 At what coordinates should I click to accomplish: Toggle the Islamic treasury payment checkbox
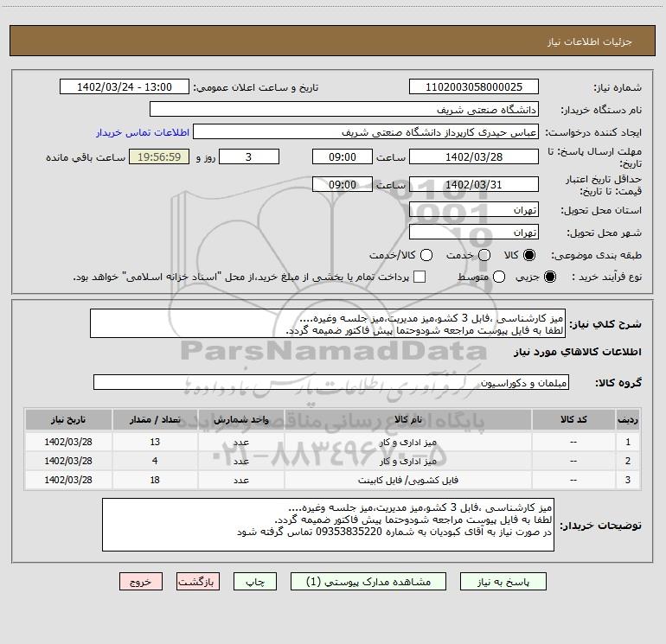[419, 277]
